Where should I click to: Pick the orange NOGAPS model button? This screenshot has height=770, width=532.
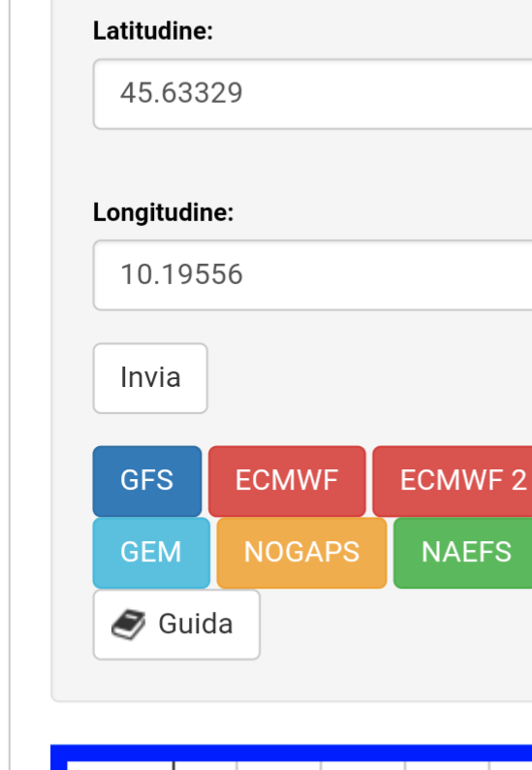coord(301,553)
